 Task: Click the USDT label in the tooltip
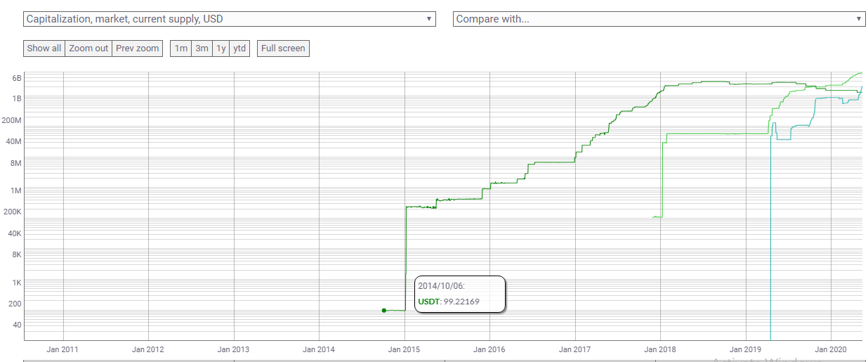click(x=428, y=302)
